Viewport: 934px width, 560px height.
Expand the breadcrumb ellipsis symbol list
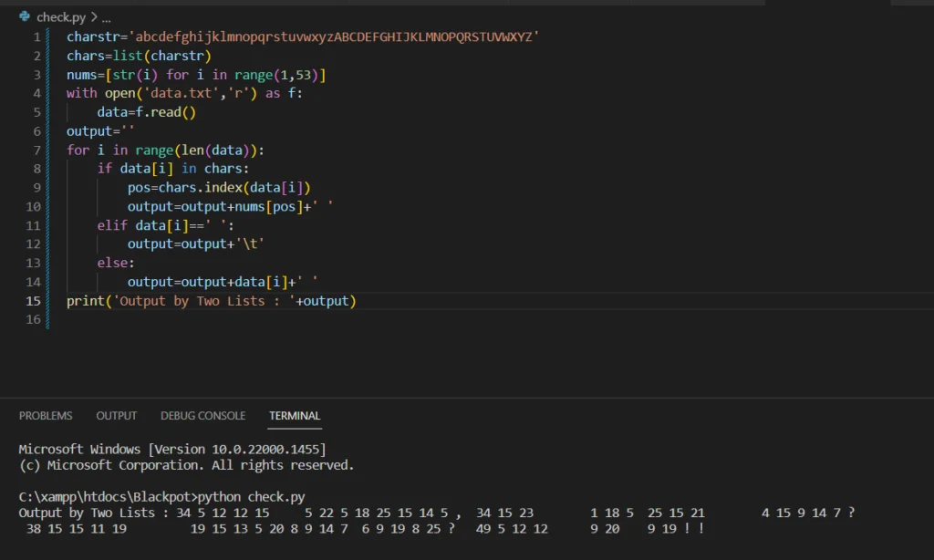pyautogui.click(x=107, y=18)
